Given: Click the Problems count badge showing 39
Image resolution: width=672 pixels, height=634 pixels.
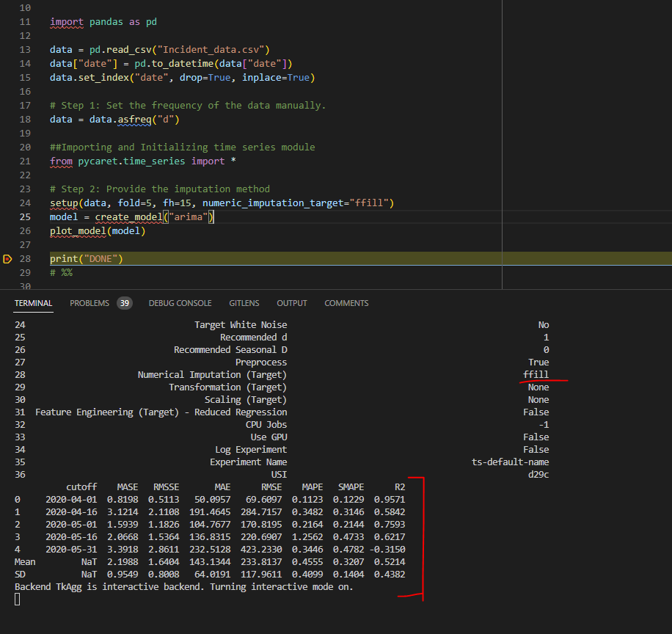Looking at the screenshot, I should click(124, 302).
